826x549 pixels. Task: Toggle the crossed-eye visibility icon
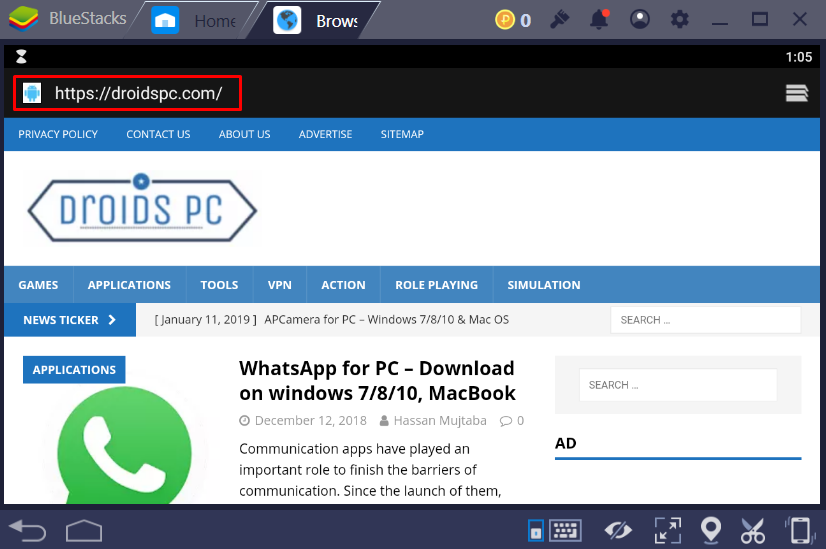pos(617,529)
